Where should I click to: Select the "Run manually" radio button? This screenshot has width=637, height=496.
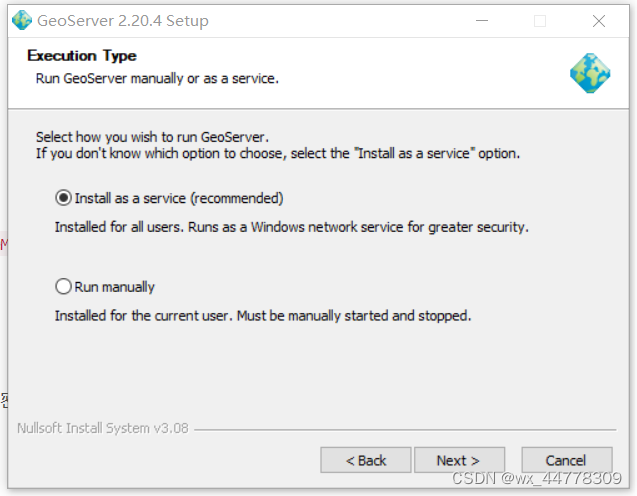[x=63, y=286]
